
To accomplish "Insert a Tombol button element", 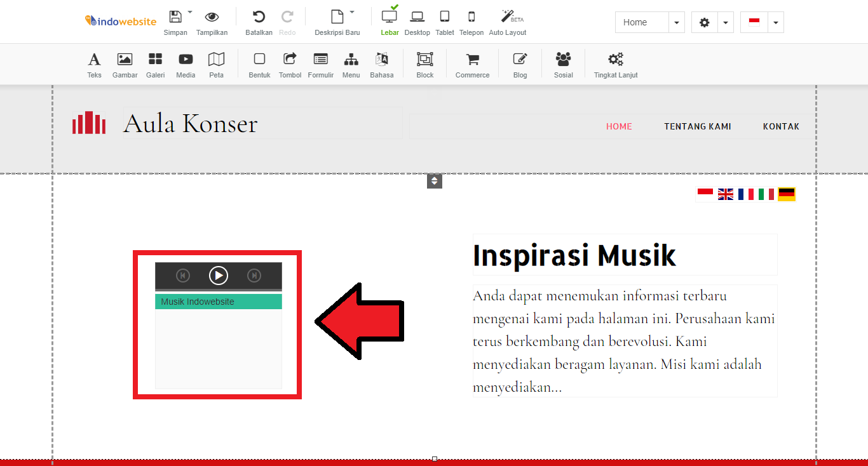I will coord(290,63).
